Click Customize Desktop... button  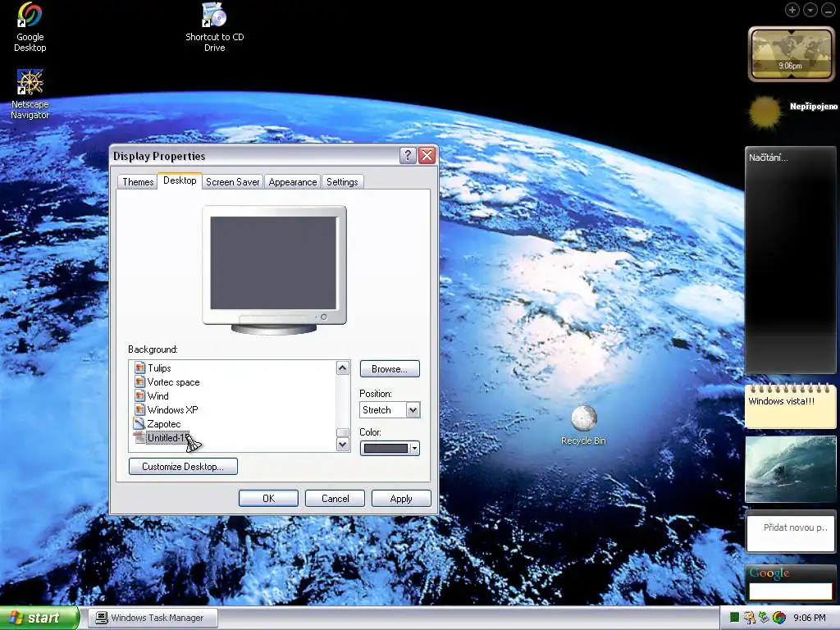pos(183,466)
